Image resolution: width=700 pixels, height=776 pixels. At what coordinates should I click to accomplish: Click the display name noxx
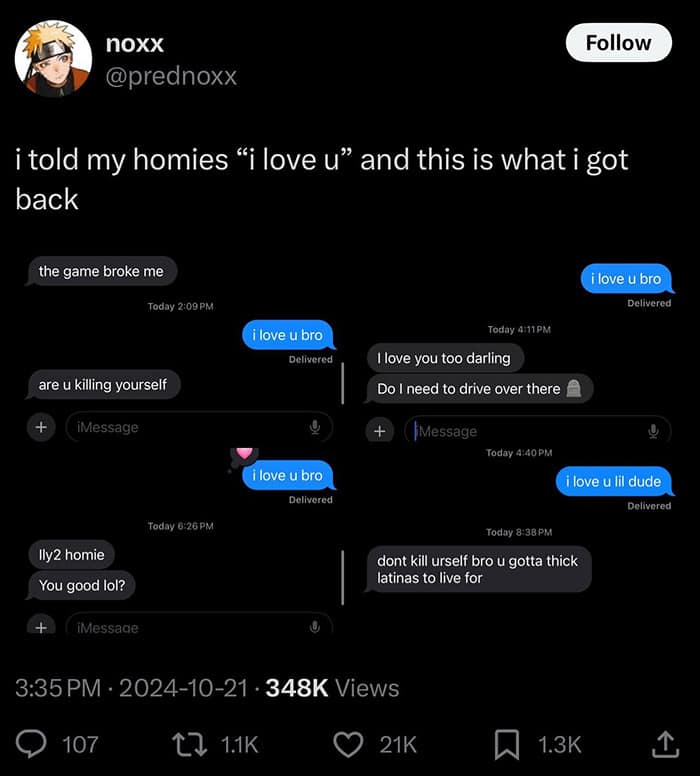pos(135,44)
